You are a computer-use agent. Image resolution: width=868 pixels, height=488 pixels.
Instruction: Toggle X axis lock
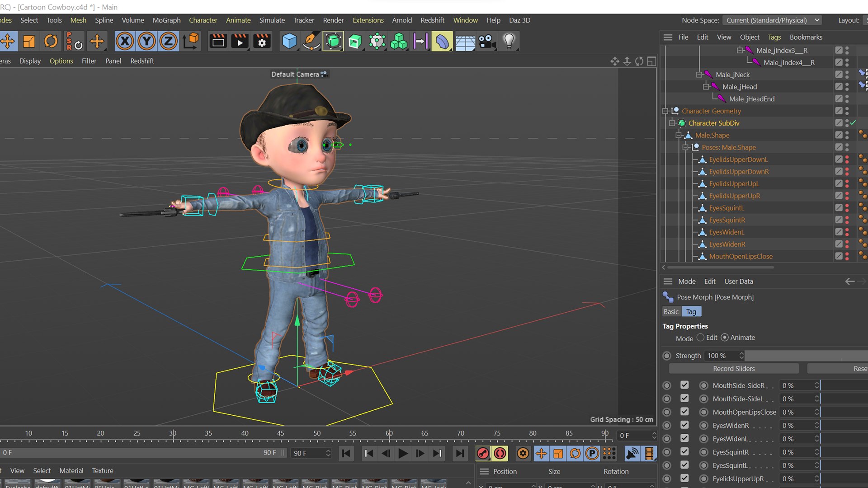(x=125, y=42)
